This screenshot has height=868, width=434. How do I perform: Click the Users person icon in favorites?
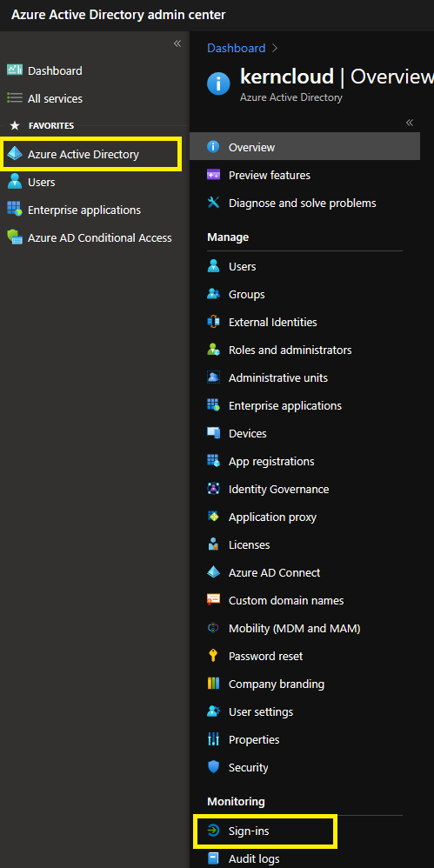tap(15, 182)
